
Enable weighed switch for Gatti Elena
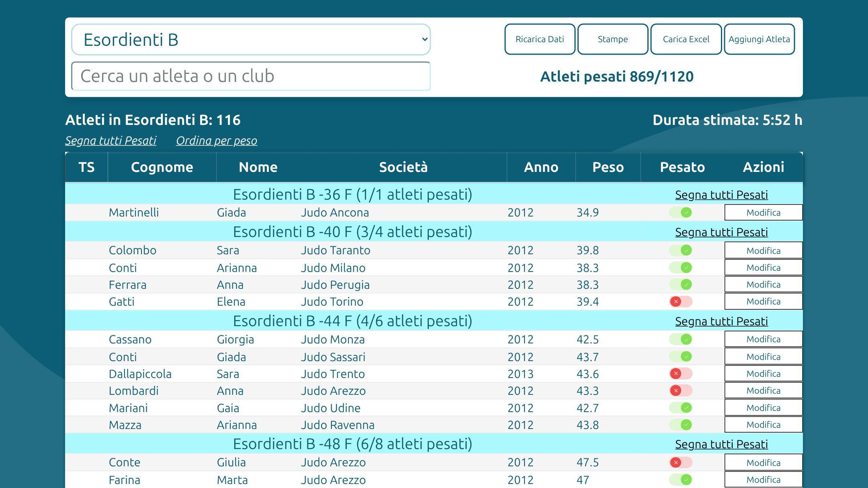click(x=681, y=302)
